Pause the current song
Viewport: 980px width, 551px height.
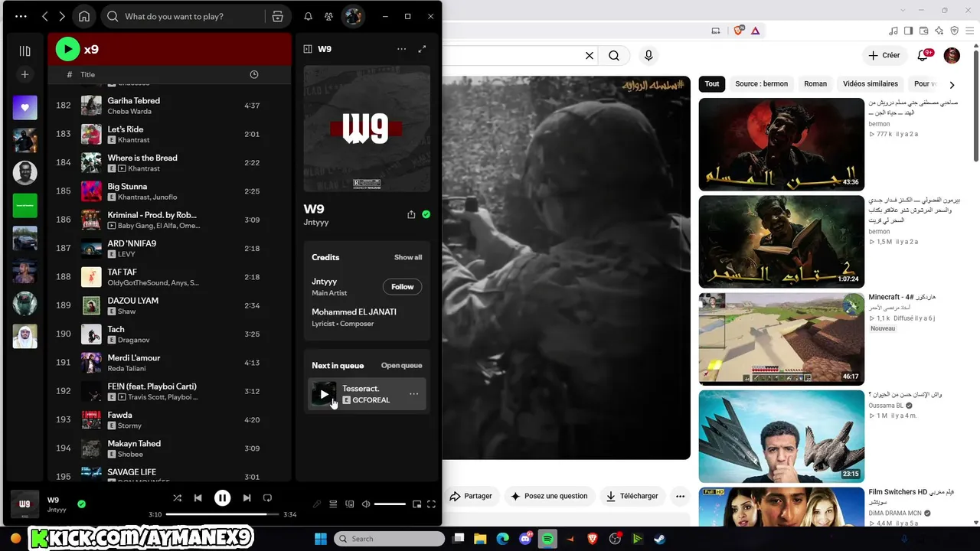click(x=222, y=497)
